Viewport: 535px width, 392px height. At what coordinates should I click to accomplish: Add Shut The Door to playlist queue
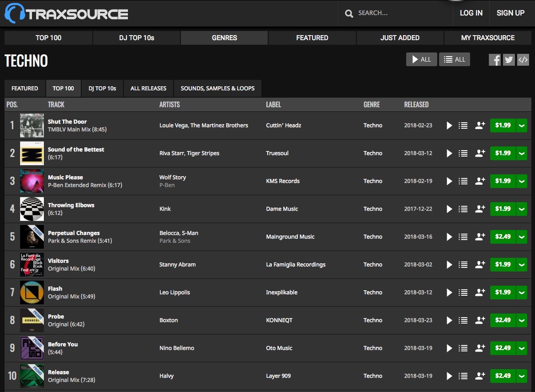pyautogui.click(x=463, y=125)
